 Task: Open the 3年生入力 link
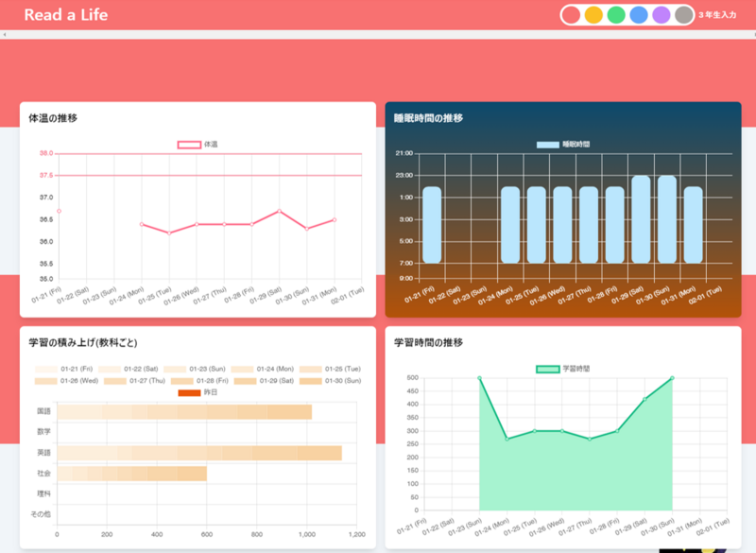point(717,15)
